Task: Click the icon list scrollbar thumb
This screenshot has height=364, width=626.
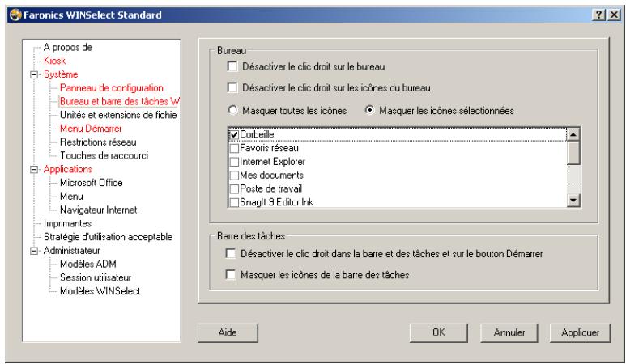Action: (573, 152)
